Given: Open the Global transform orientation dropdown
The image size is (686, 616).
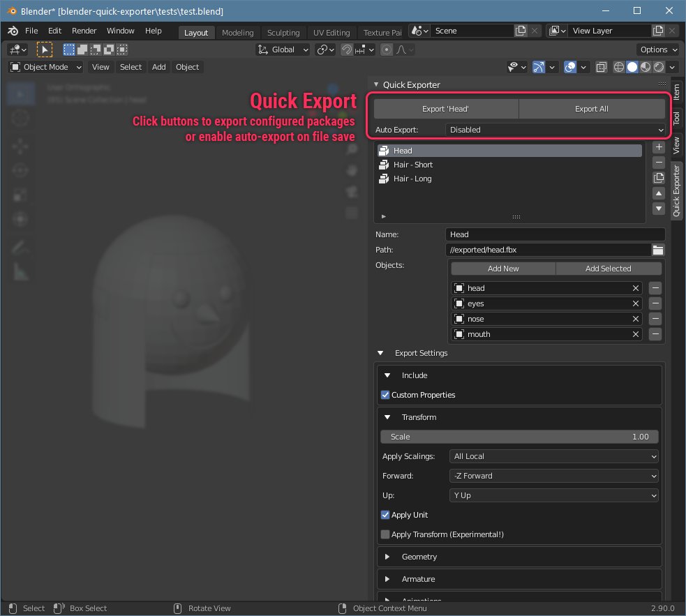Looking at the screenshot, I should pos(283,50).
